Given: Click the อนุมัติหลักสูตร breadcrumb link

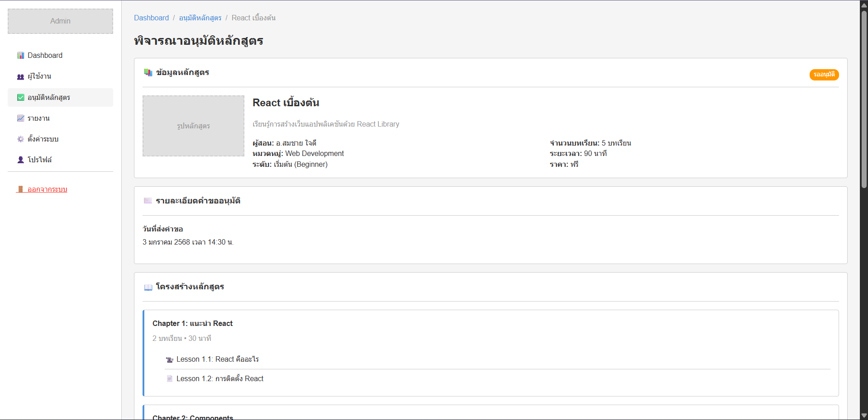Looking at the screenshot, I should tap(200, 18).
